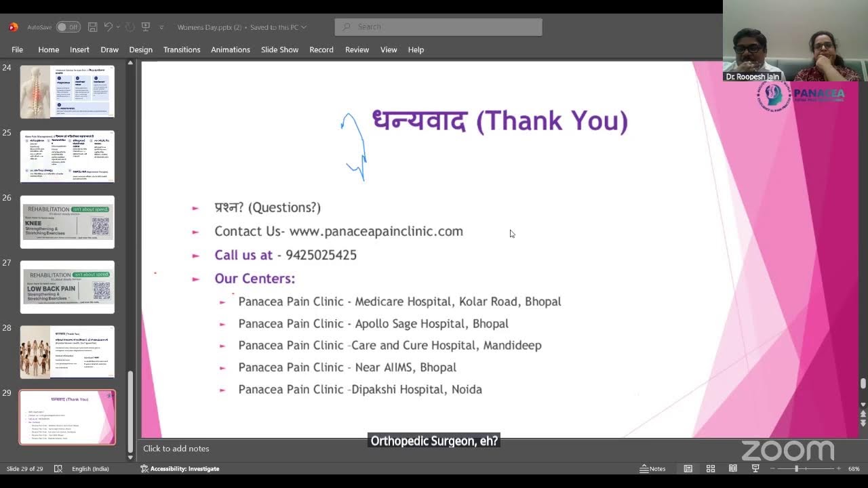The width and height of the screenshot is (868, 488).
Task: Open the Slide Show tab
Action: coord(279,49)
